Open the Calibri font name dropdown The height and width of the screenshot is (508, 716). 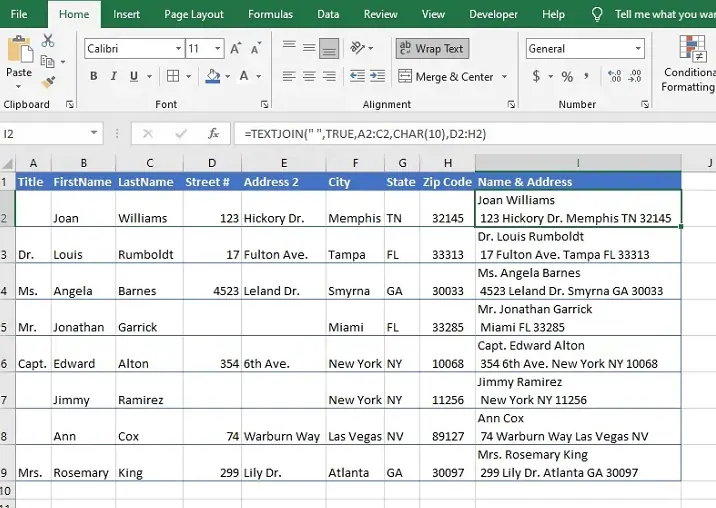tap(177, 49)
